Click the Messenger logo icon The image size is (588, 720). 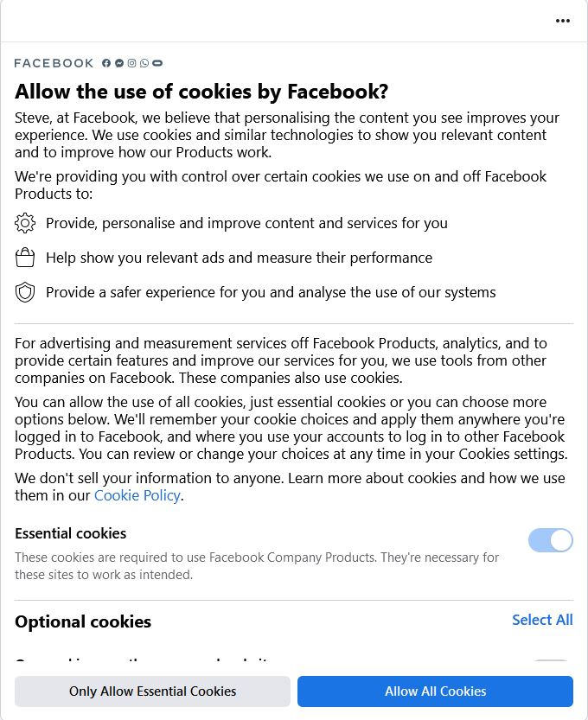[x=119, y=63]
